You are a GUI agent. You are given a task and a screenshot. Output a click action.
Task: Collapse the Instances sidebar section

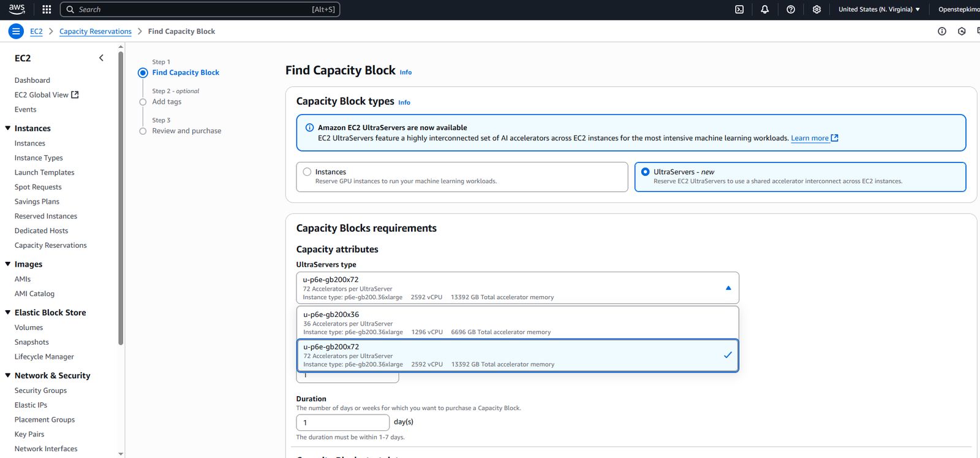(8, 128)
